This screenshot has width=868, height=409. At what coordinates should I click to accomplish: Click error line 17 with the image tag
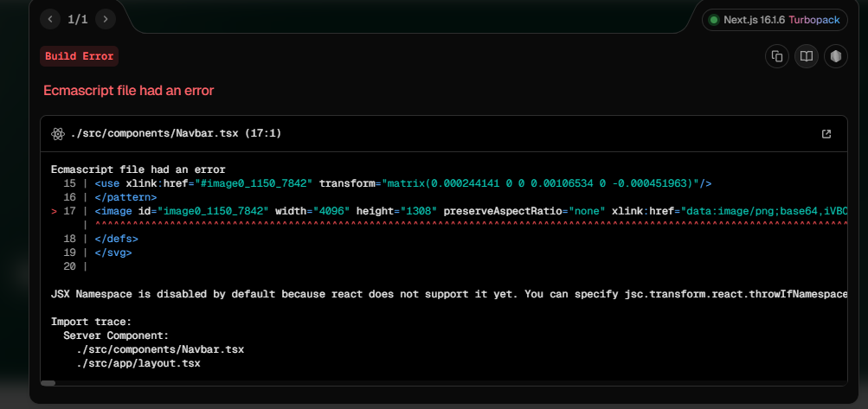[433, 211]
